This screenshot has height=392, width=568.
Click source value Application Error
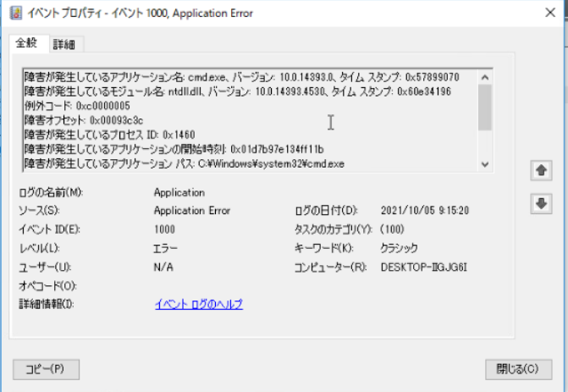(x=192, y=211)
